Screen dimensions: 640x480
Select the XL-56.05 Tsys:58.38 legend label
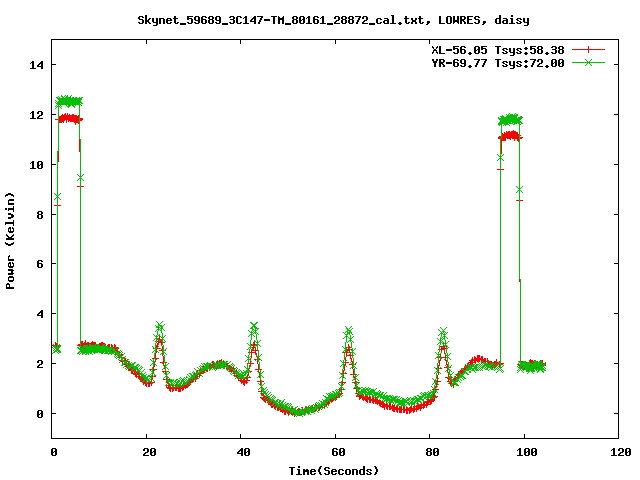(498, 50)
